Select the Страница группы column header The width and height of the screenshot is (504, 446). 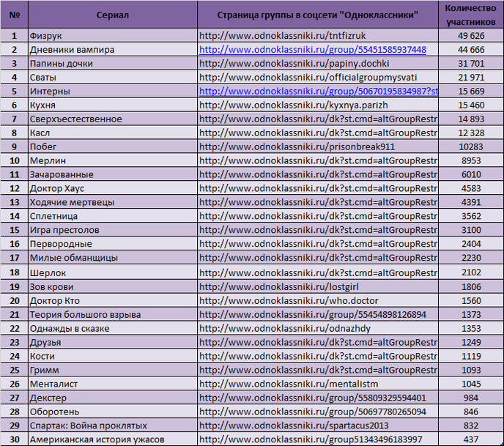(318, 15)
